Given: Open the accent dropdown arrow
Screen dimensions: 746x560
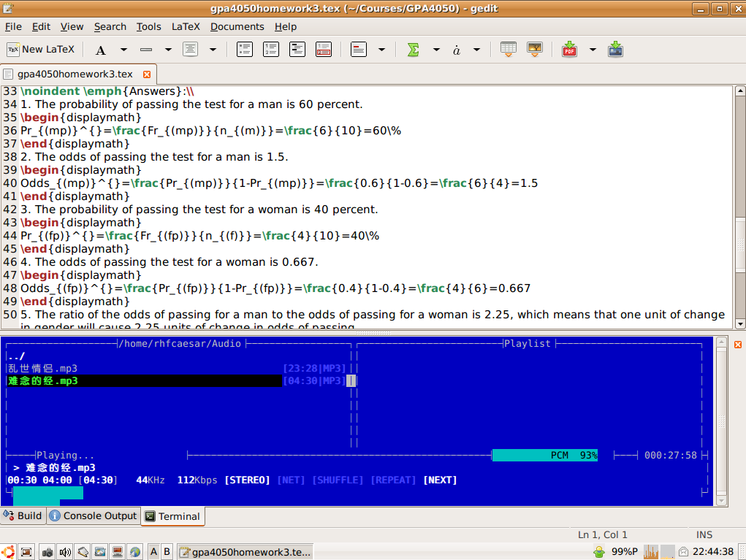Looking at the screenshot, I should 476,50.
